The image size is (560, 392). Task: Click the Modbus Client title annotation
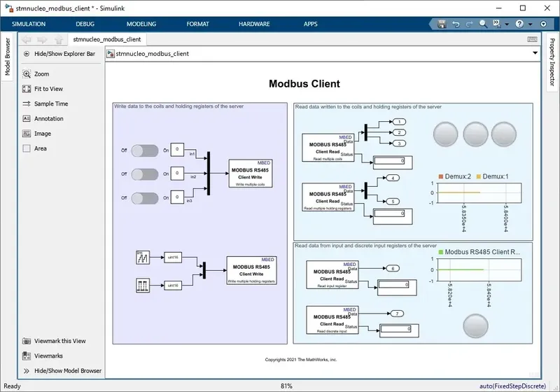pyautogui.click(x=304, y=83)
